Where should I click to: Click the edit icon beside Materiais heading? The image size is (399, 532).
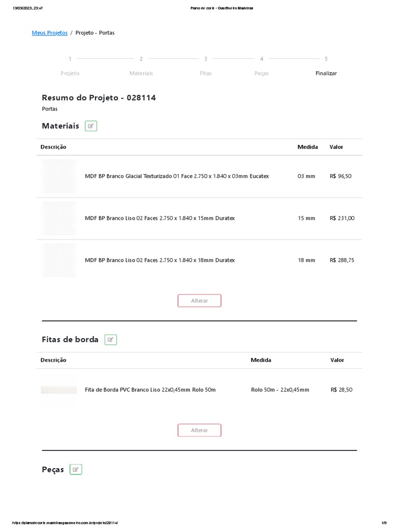(91, 126)
